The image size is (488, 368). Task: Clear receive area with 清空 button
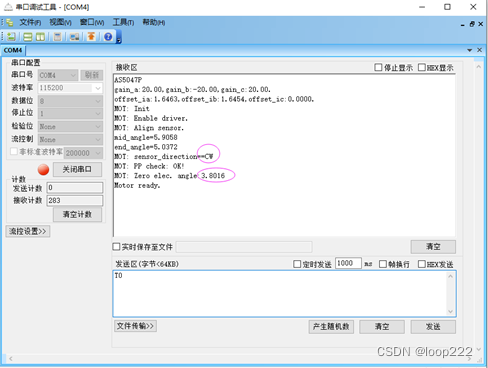(x=433, y=247)
